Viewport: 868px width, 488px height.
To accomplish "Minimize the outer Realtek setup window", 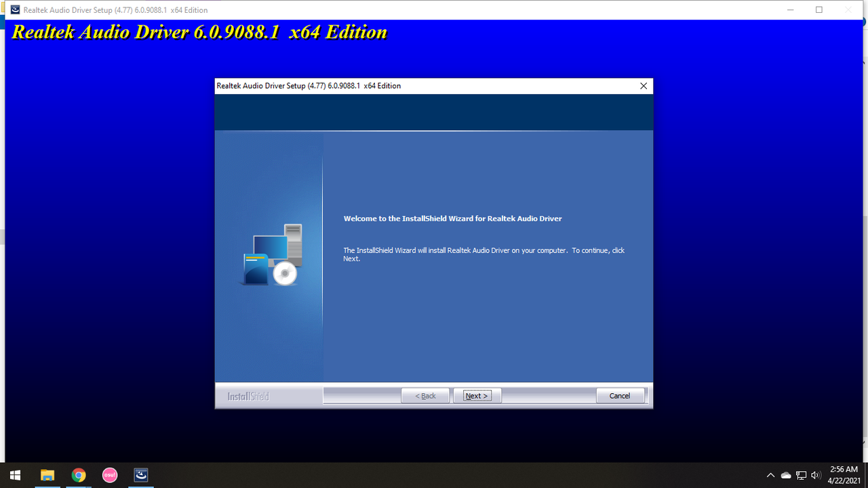I will coord(791,9).
